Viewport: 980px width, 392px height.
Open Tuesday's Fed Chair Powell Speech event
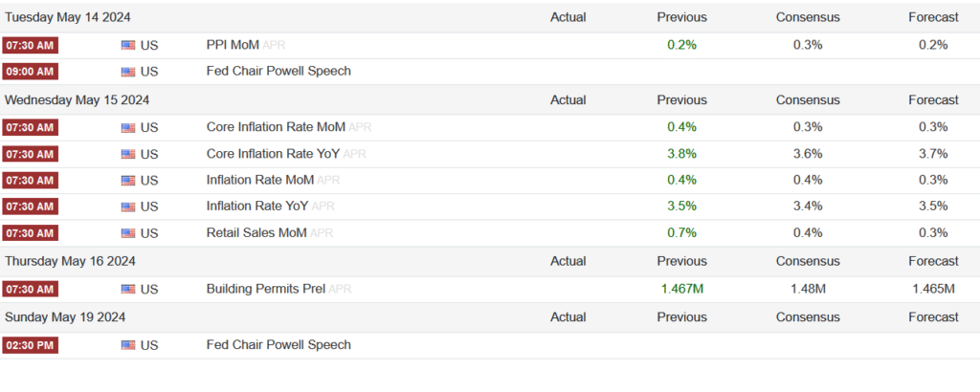[278, 71]
